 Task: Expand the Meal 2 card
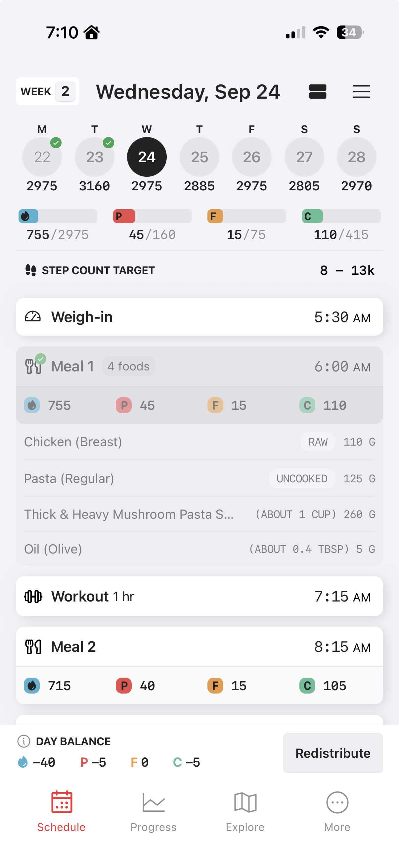click(x=199, y=647)
